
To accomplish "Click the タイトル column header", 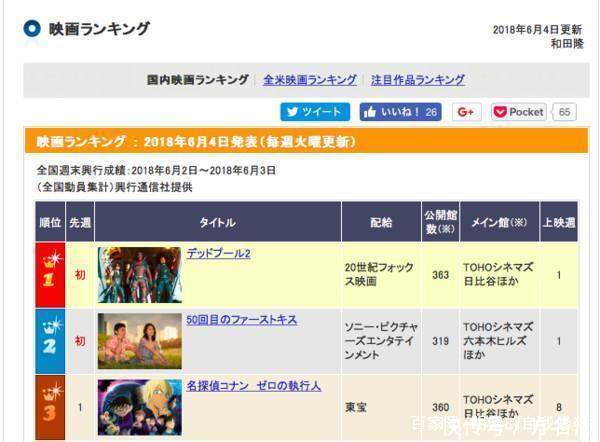I will tap(217, 222).
